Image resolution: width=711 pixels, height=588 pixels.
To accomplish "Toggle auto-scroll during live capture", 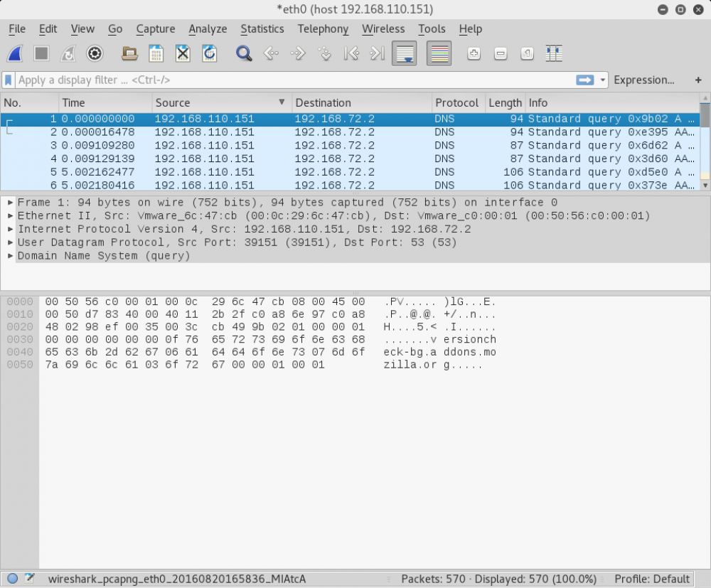I will (x=405, y=54).
